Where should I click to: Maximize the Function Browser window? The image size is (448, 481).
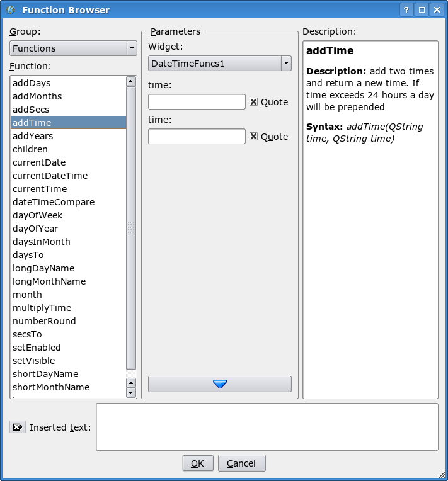pyautogui.click(x=422, y=10)
